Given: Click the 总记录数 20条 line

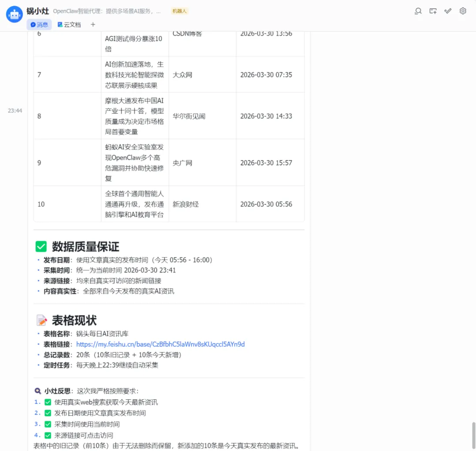Looking at the screenshot, I should pos(112,355).
